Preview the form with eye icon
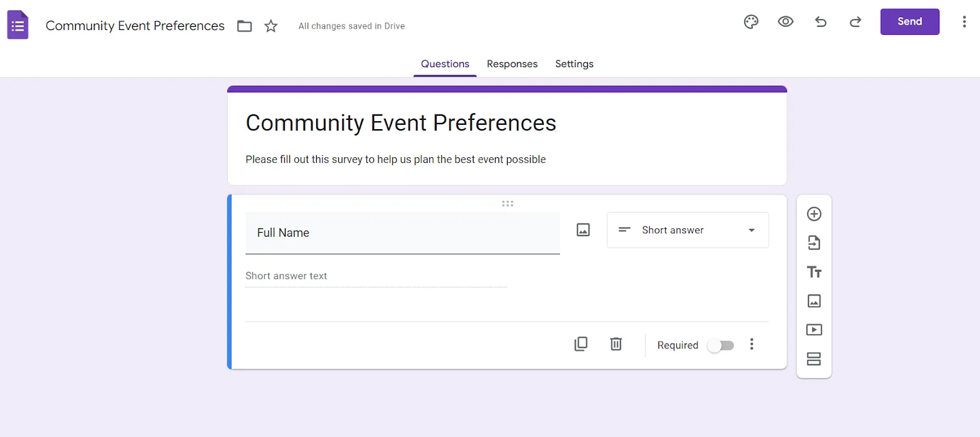Screen dimensions: 980x437 [786, 22]
